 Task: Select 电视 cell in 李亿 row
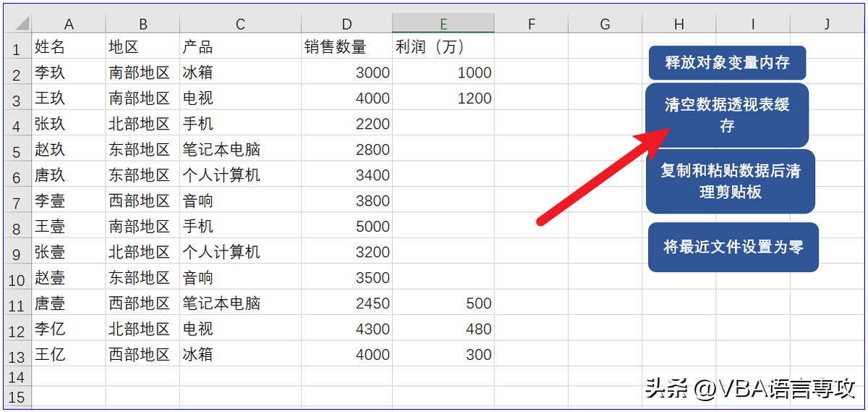click(x=240, y=329)
